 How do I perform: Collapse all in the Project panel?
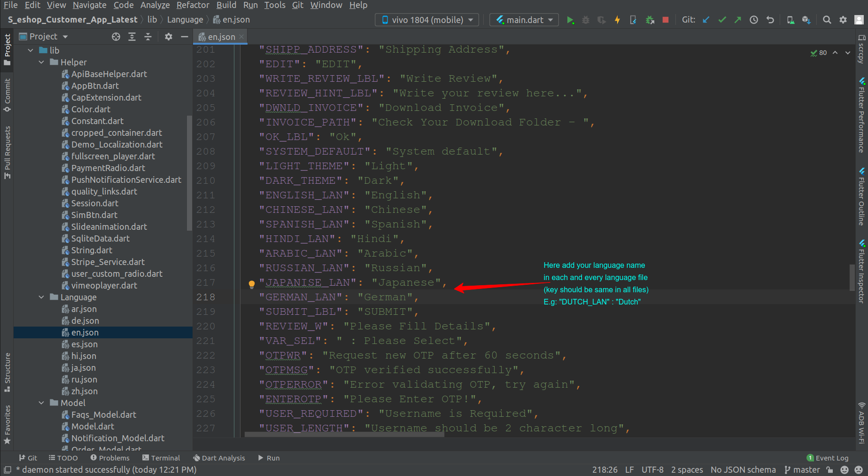148,37
